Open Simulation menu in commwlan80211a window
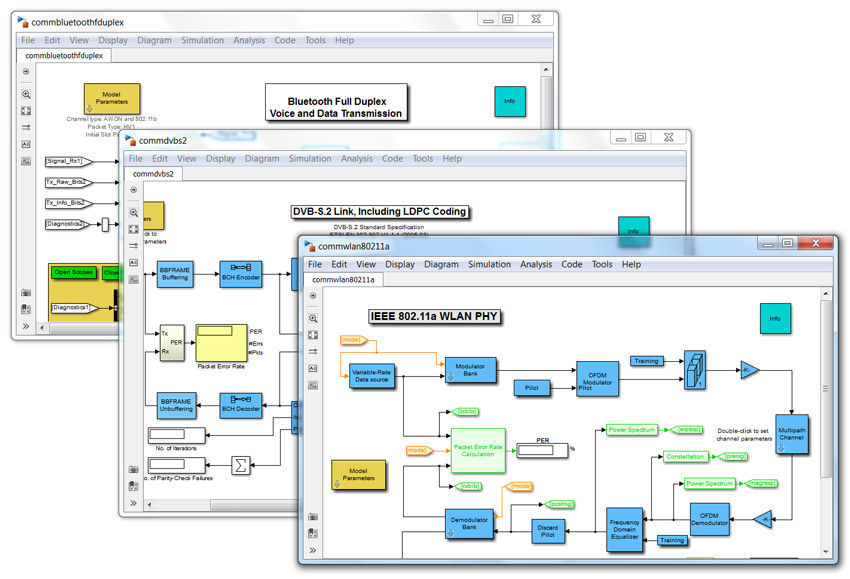Viewport: 850px width, 579px height. 489,265
